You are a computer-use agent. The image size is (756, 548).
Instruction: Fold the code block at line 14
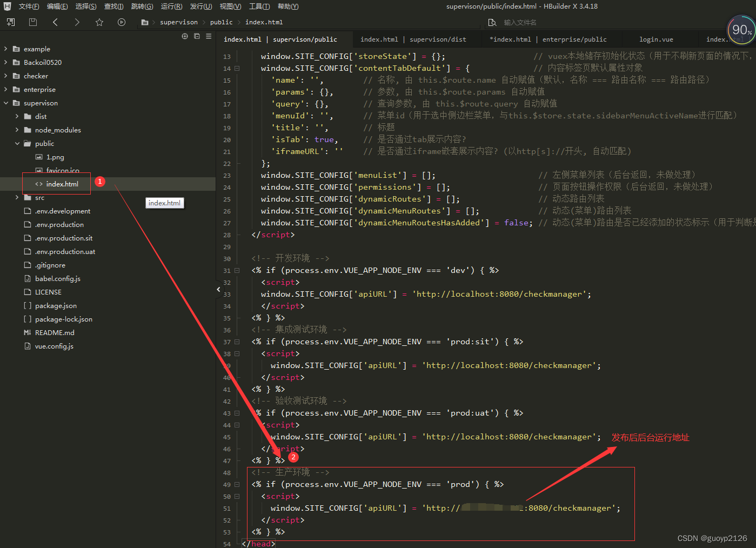click(237, 69)
